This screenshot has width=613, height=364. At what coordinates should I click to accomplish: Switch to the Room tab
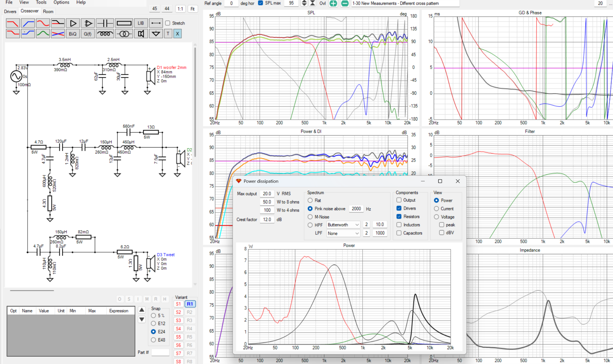48,11
